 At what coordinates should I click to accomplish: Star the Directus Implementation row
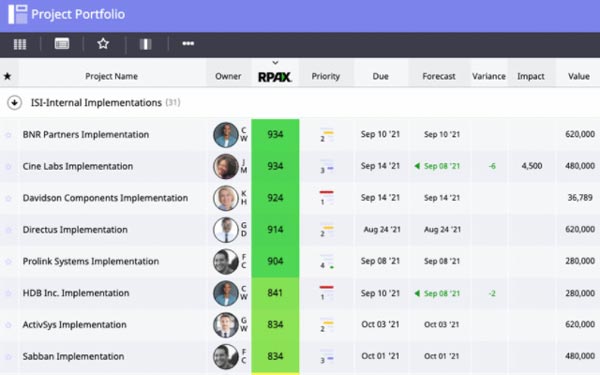coord(8,230)
